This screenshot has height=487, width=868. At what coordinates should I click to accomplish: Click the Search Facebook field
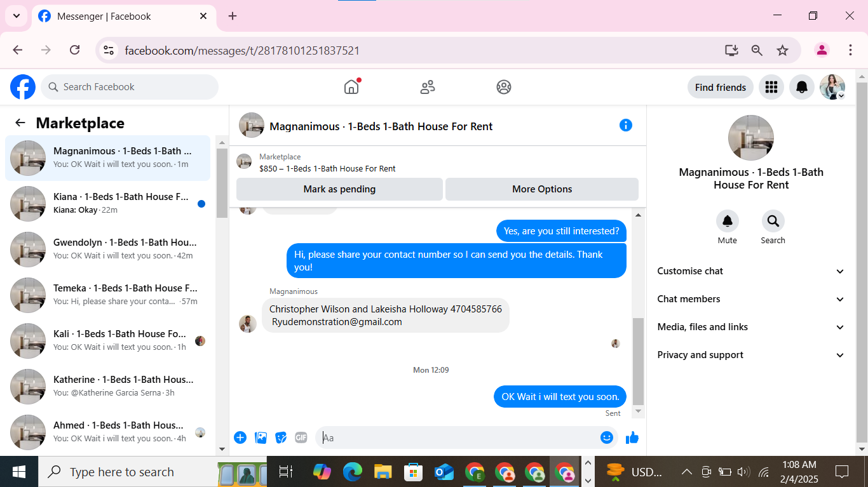(x=130, y=87)
